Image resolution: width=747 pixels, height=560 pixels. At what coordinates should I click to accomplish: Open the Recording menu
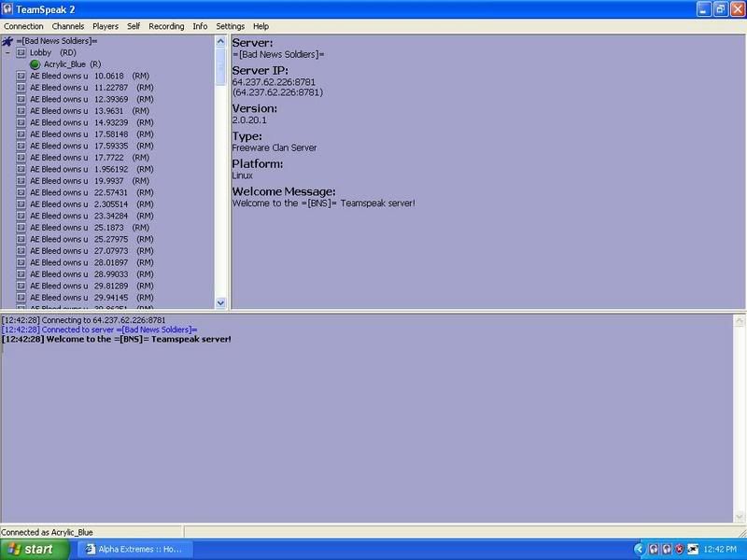coord(166,26)
